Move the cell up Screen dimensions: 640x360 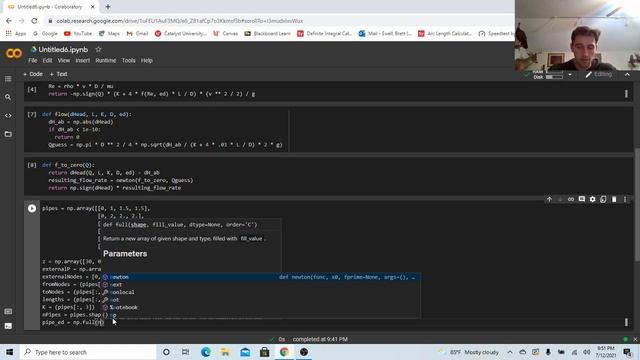[549, 199]
